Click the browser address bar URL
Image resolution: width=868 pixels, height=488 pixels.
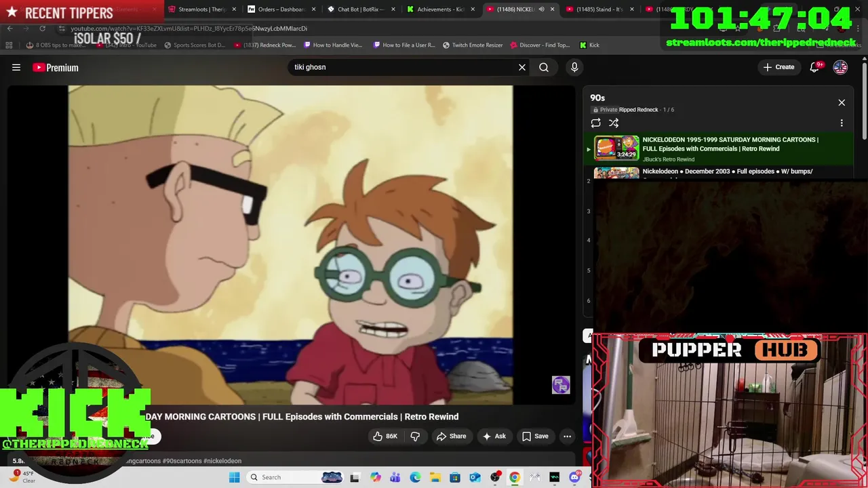189,28
